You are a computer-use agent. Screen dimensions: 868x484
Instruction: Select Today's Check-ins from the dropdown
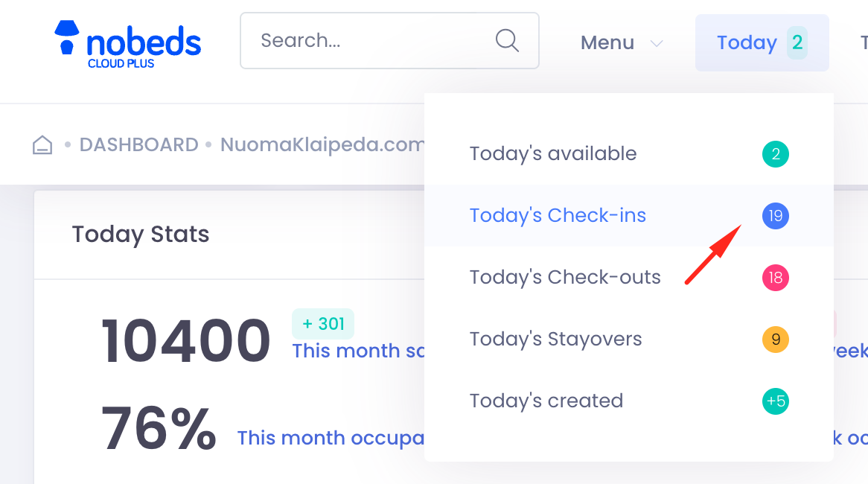coord(558,215)
